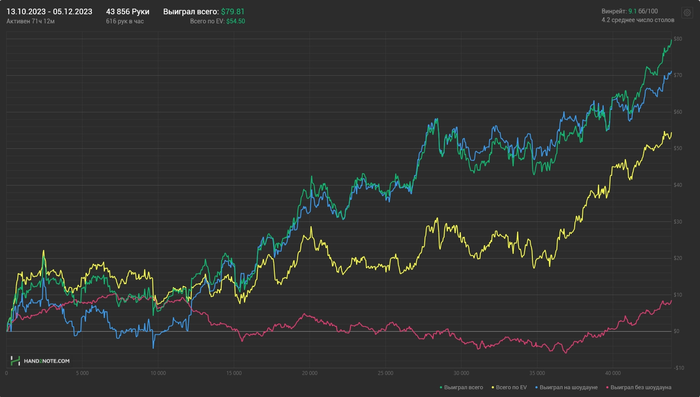Click the date range 13.10.2023 - 05.12.2023
This screenshot has height=397, width=700.
(x=49, y=12)
